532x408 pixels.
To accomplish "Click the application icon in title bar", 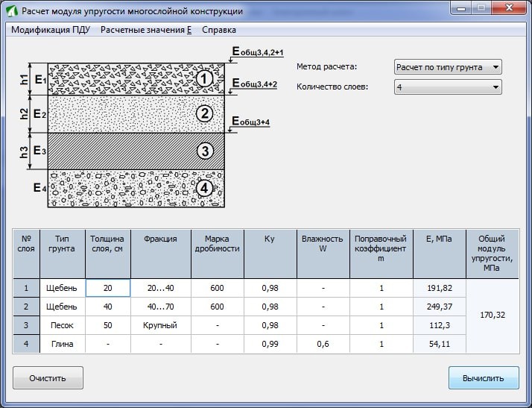I will [x=12, y=11].
